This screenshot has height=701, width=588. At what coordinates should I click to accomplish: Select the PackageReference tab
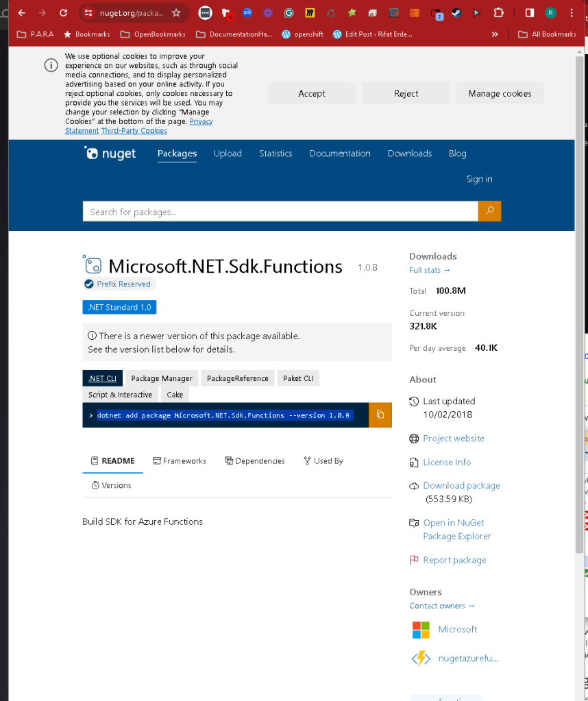click(x=237, y=378)
